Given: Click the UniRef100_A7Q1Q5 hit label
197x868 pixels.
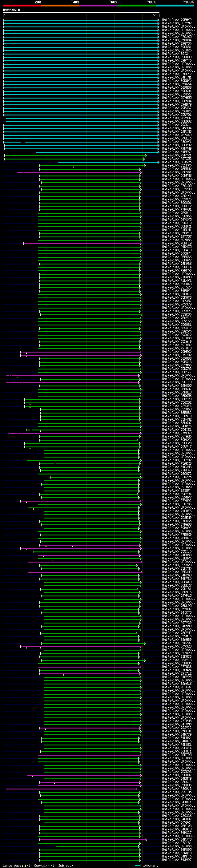Looking at the screenshot, I should coord(176,186).
